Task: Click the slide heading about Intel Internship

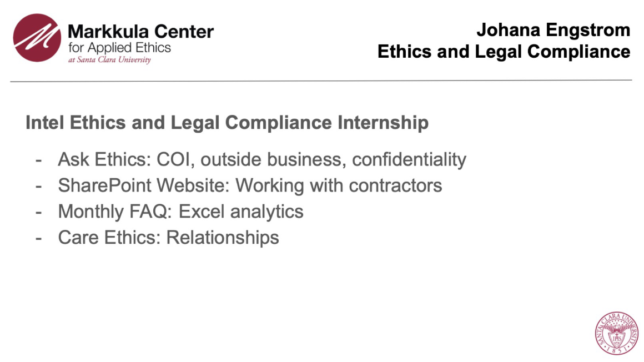Action: (227, 123)
